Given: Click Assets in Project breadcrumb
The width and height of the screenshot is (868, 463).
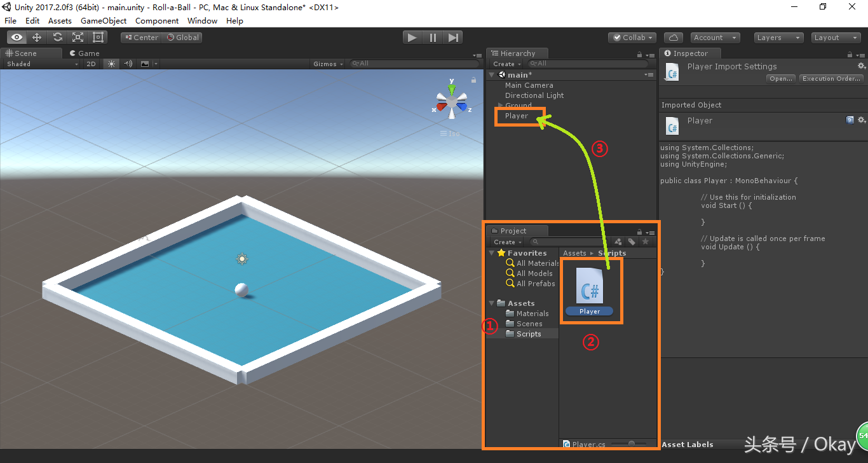Looking at the screenshot, I should [x=574, y=253].
